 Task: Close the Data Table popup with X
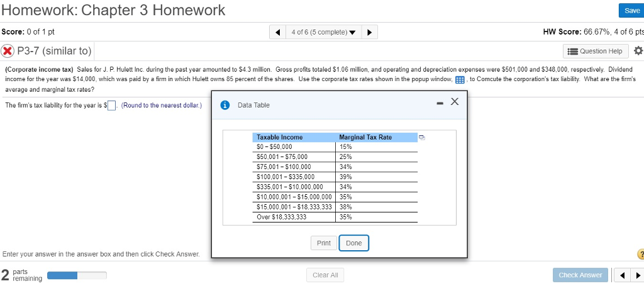[454, 101]
